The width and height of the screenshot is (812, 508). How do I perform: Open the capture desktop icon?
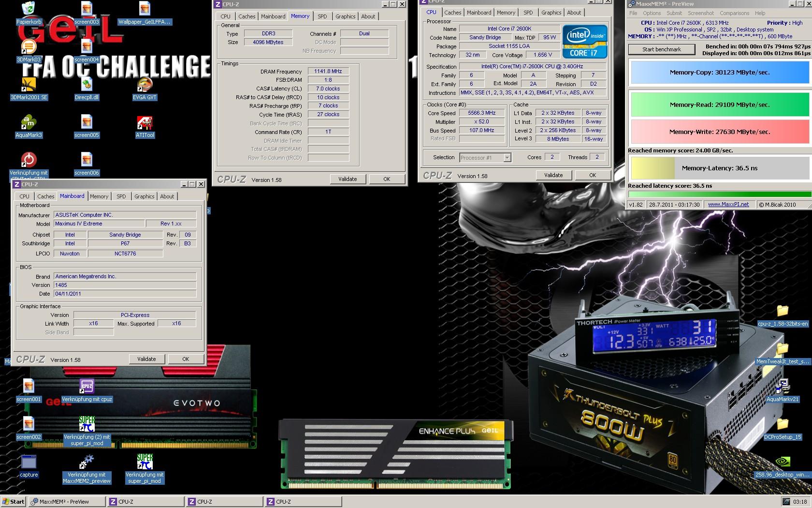point(29,463)
